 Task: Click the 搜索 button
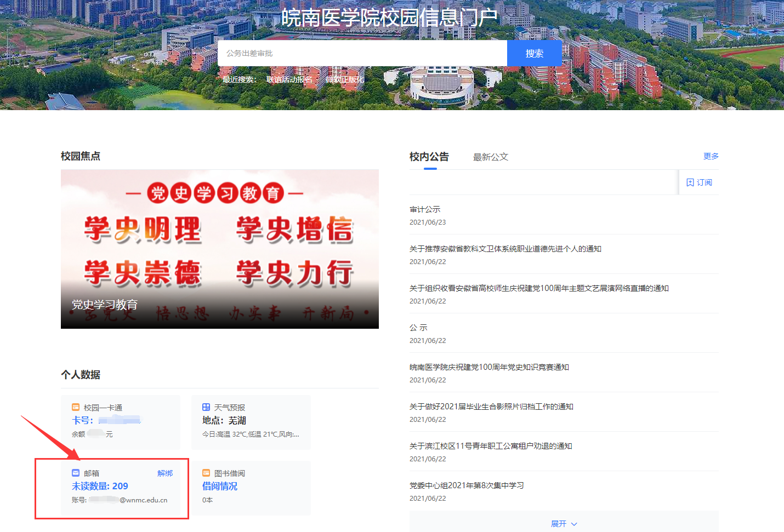click(x=535, y=53)
